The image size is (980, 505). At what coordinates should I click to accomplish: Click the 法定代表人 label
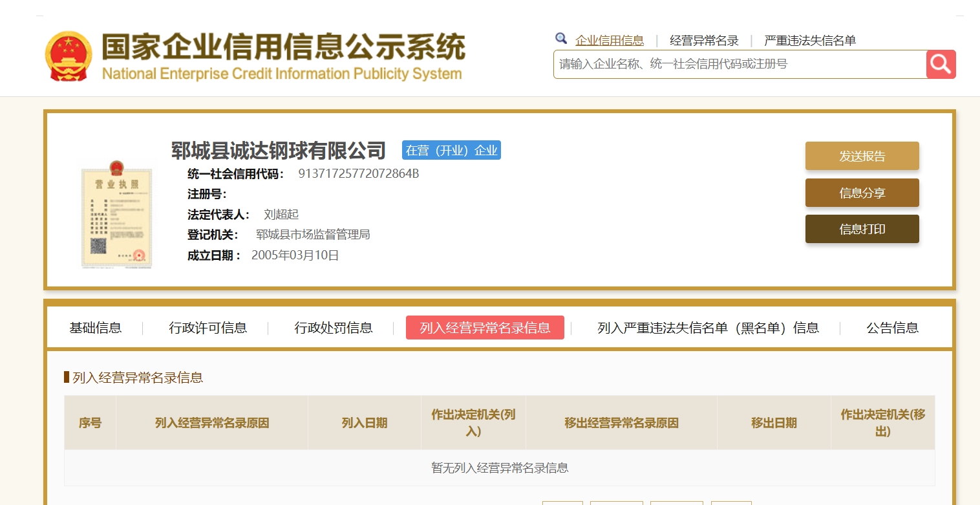point(219,215)
